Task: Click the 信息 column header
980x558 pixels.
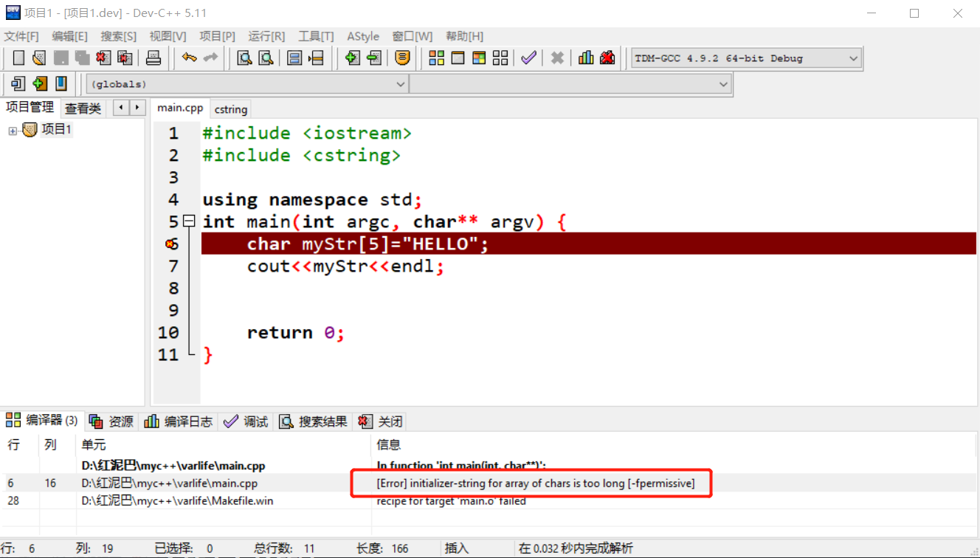Action: (x=674, y=444)
